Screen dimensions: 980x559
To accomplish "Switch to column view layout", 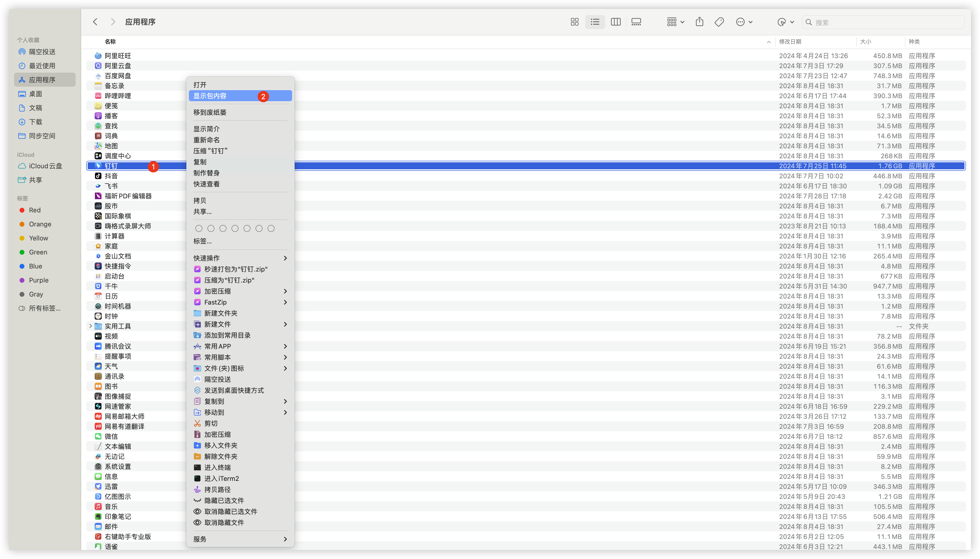I will point(616,22).
